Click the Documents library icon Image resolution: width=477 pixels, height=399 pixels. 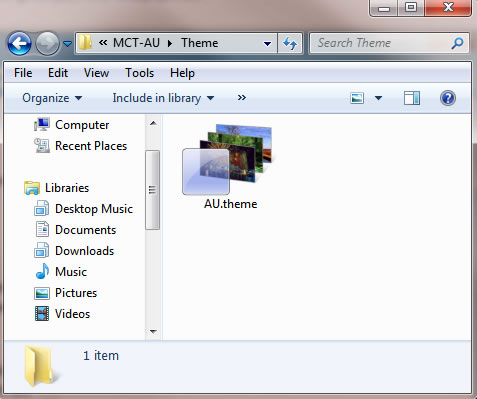click(42, 229)
